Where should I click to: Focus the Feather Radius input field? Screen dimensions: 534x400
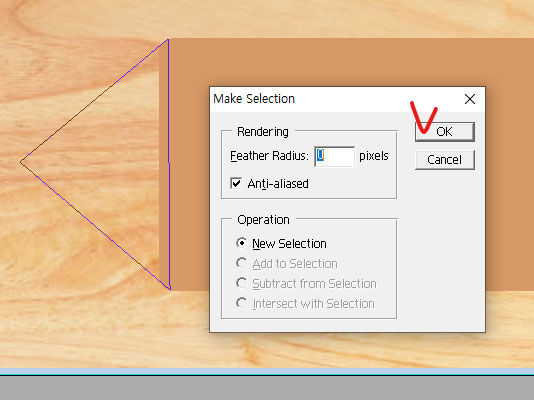[334, 156]
